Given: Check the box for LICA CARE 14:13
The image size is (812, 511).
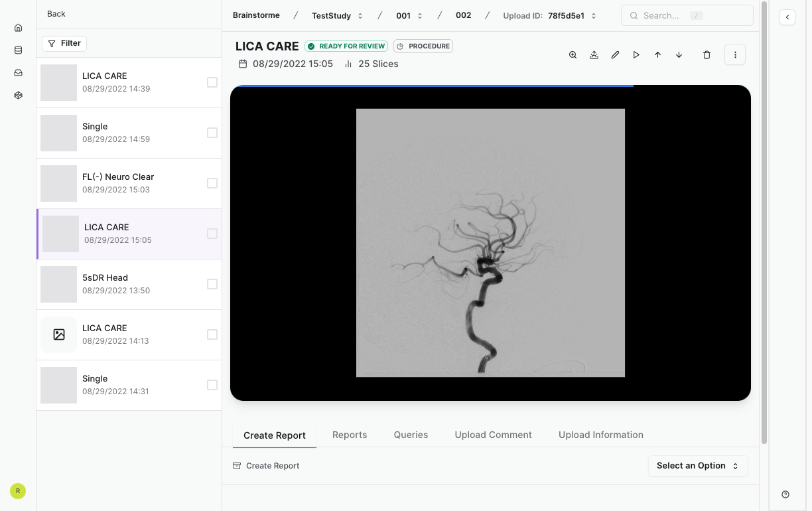Looking at the screenshot, I should coord(212,334).
